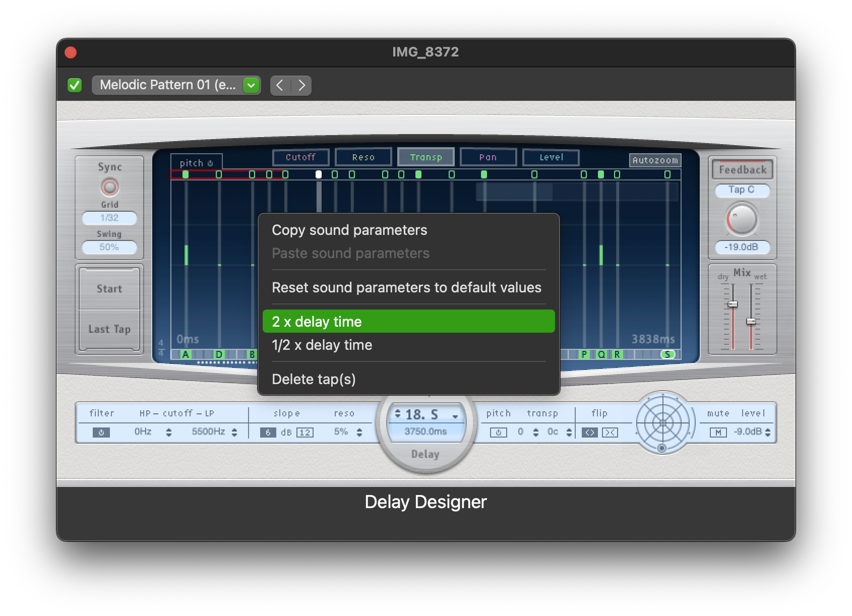Switch to the Level view tab

[x=551, y=157]
